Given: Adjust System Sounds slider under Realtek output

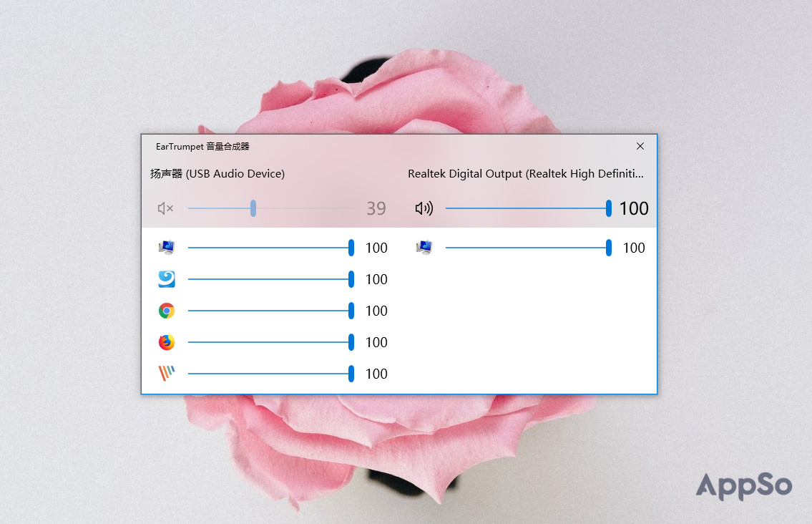Looking at the screenshot, I should pos(529,248).
